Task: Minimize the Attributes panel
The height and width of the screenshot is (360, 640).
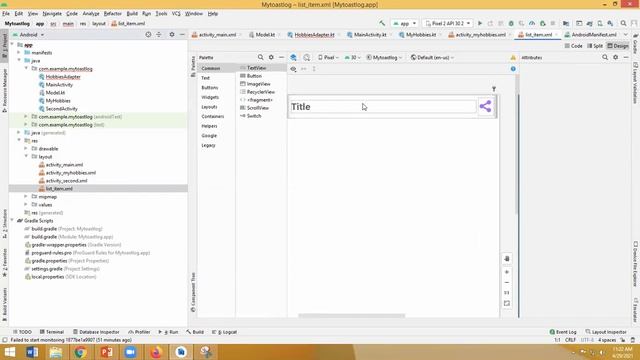Action: point(626,58)
